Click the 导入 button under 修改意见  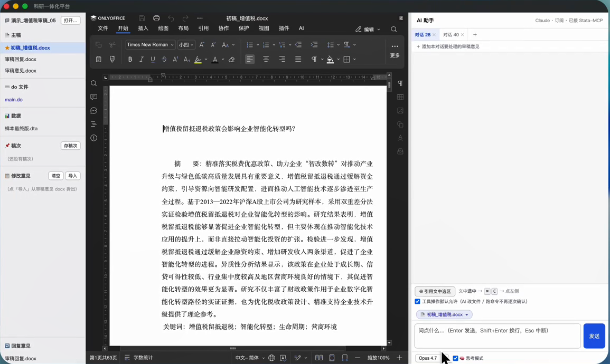pos(72,176)
